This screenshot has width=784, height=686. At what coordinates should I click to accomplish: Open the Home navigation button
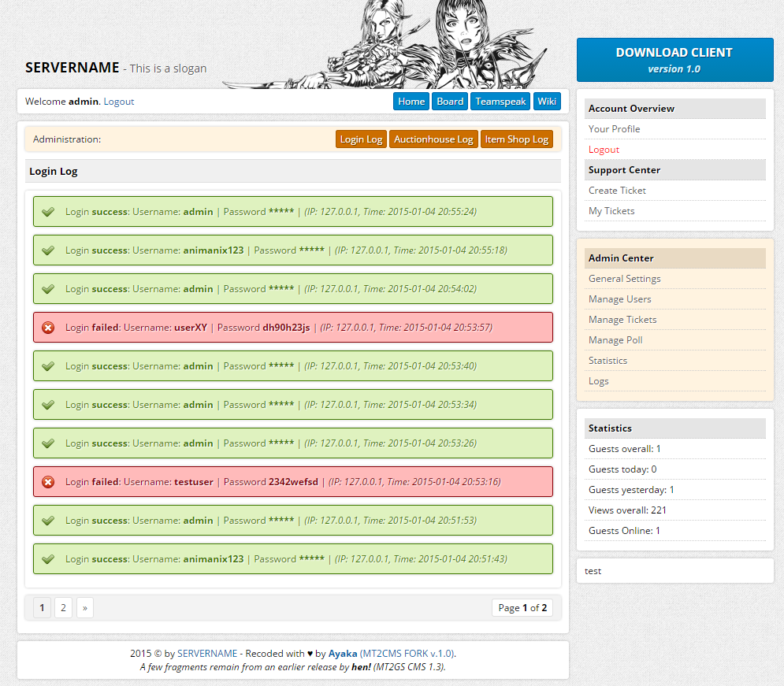click(x=411, y=102)
